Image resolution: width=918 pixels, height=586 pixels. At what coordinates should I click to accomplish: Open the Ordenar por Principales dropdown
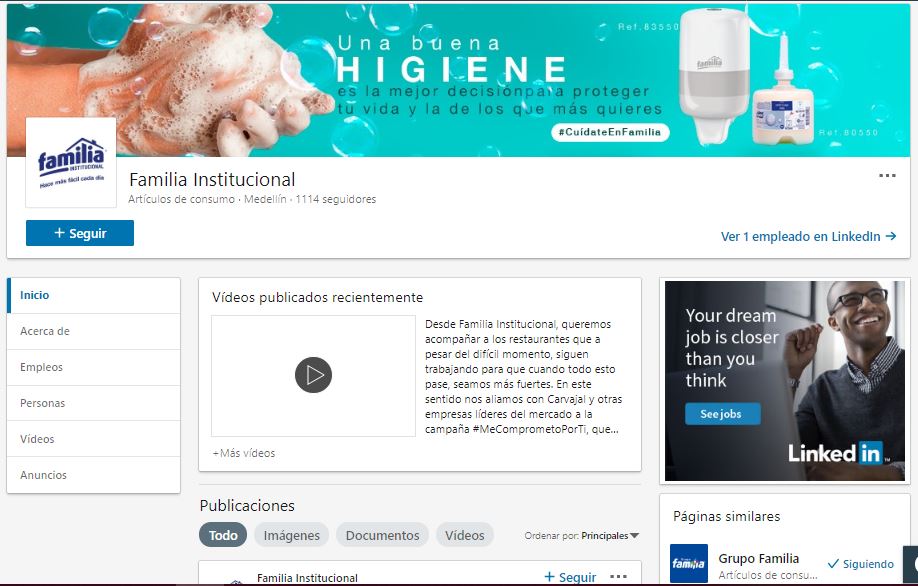pyautogui.click(x=582, y=536)
